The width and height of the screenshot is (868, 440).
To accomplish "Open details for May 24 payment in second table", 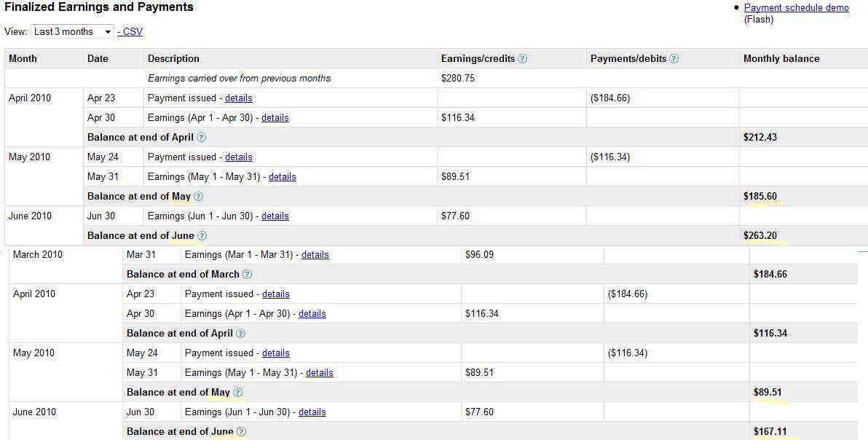I will coord(276,353).
